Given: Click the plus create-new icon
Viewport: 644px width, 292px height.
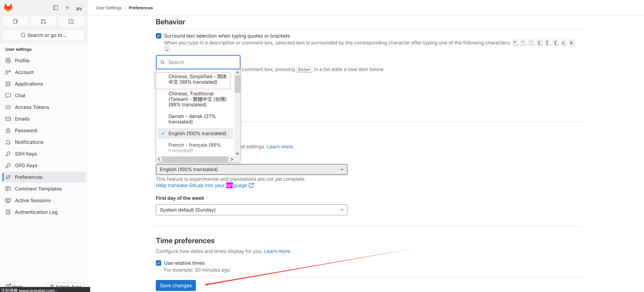Looking at the screenshot, I should click(x=67, y=8).
